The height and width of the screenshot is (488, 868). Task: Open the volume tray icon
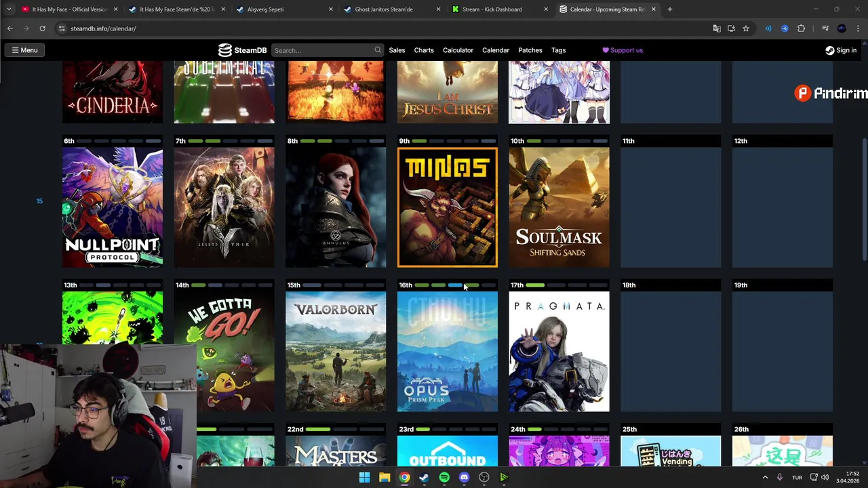point(825,477)
